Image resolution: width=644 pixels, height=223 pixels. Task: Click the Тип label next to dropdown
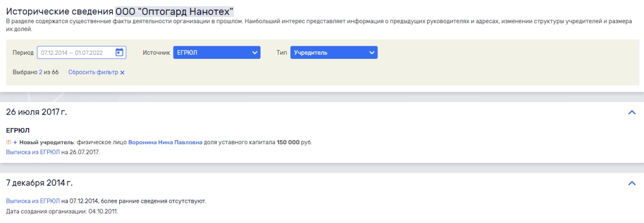(x=282, y=52)
